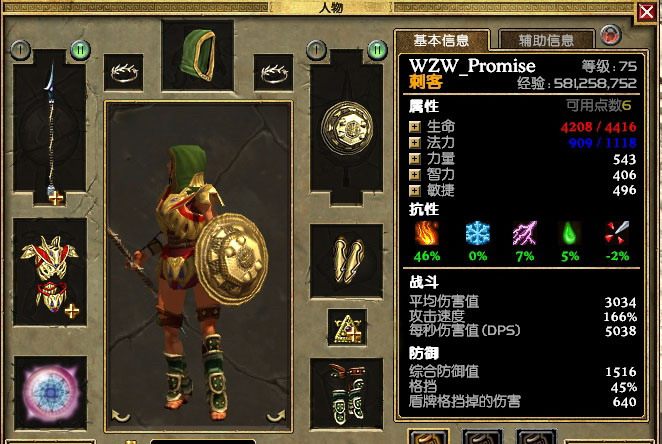Switch to weapon set II on left

pyautogui.click(x=80, y=50)
